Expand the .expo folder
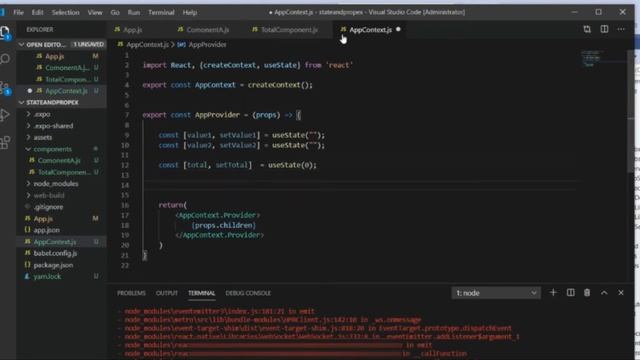 [61, 114]
